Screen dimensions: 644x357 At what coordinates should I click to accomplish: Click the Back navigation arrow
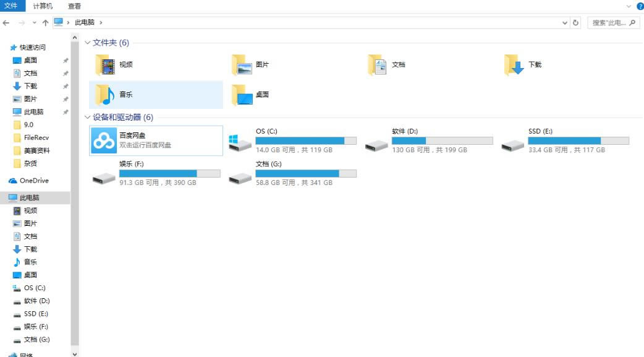coord(6,23)
